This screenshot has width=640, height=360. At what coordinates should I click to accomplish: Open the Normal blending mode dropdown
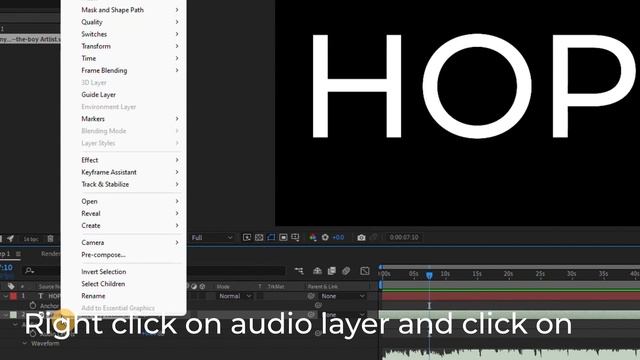(x=235, y=296)
